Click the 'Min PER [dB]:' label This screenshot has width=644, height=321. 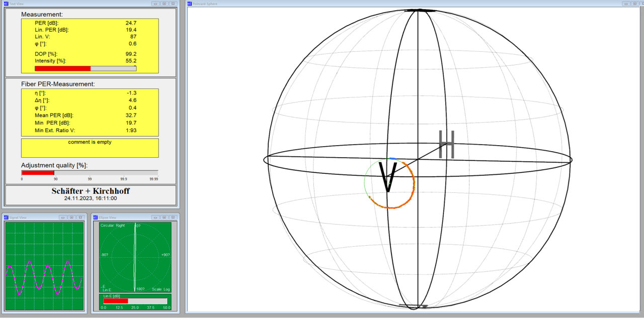click(x=52, y=123)
